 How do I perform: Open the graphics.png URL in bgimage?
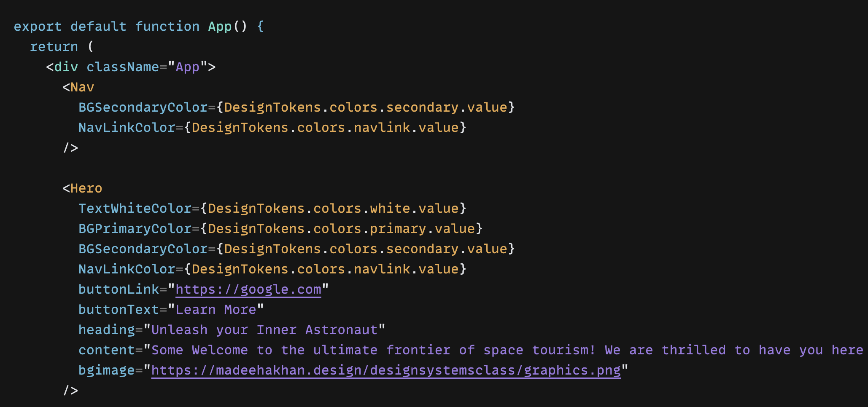[385, 370]
